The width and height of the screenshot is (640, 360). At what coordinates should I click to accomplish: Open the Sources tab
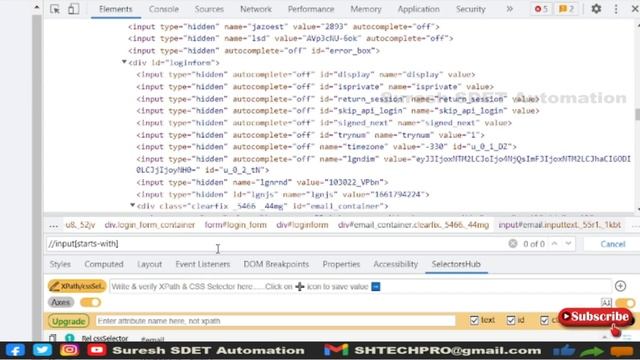pyautogui.click(x=209, y=9)
